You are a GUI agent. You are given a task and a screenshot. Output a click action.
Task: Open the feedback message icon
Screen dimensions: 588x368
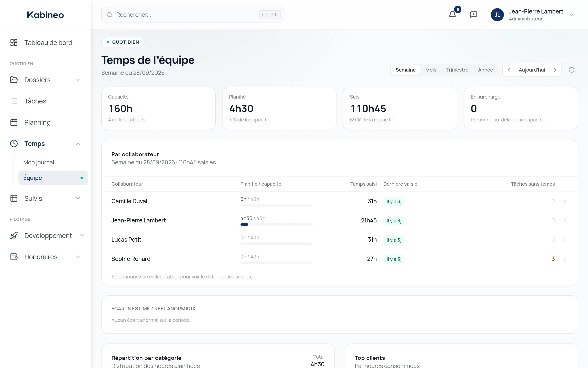pyautogui.click(x=473, y=15)
